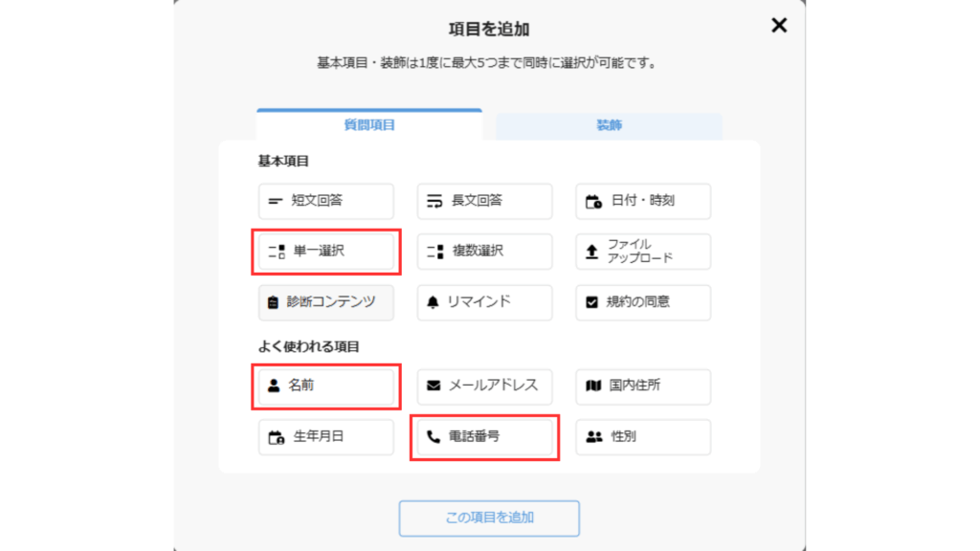The width and height of the screenshot is (980, 551).
Task: Click the checkmark icon for 規約の同意
Action: coord(591,302)
